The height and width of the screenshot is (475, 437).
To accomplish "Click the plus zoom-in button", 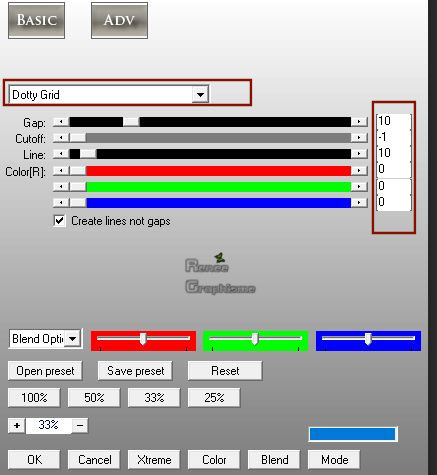I will pos(17,426).
